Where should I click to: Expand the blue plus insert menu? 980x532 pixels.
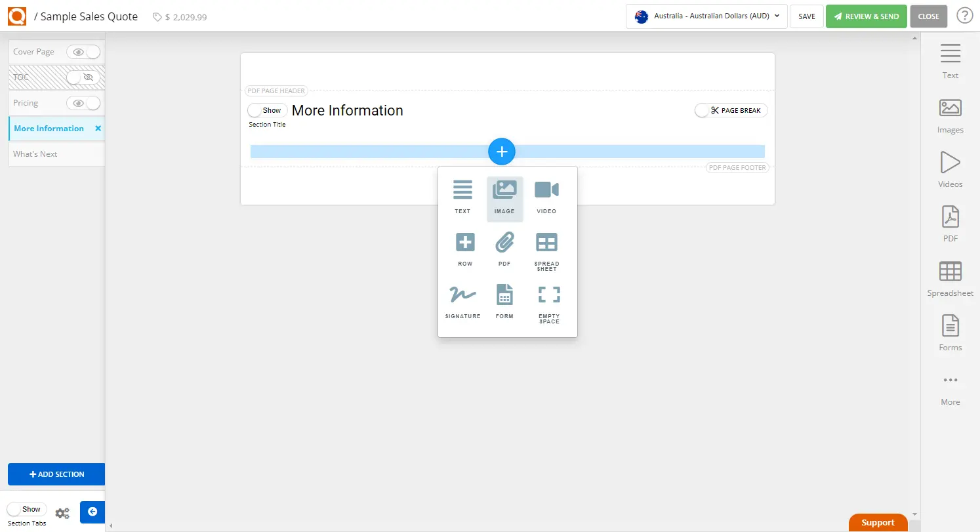click(502, 152)
